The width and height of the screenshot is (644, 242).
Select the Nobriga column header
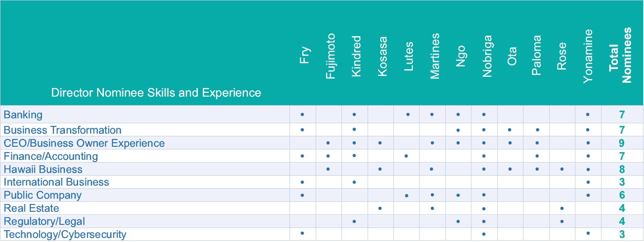click(x=487, y=56)
